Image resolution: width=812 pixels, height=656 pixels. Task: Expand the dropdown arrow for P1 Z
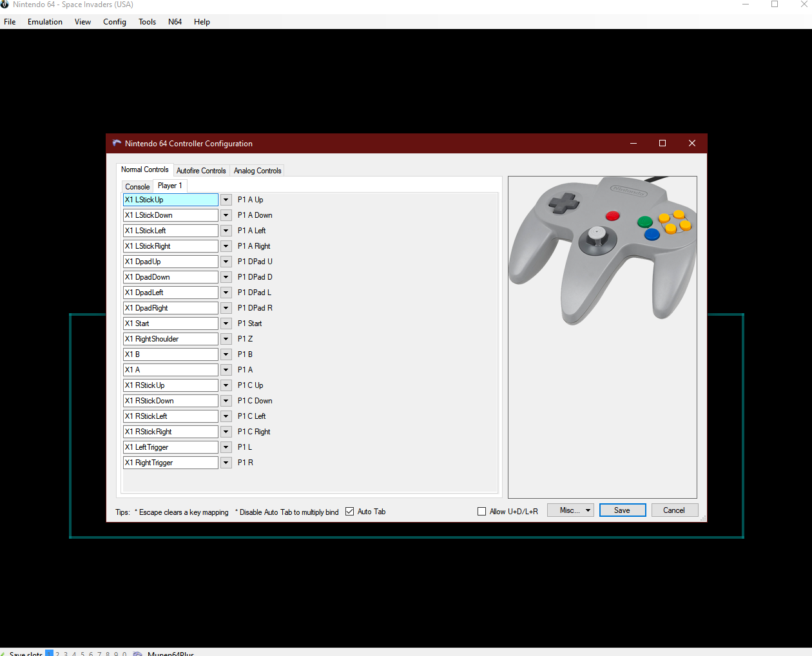(x=226, y=339)
